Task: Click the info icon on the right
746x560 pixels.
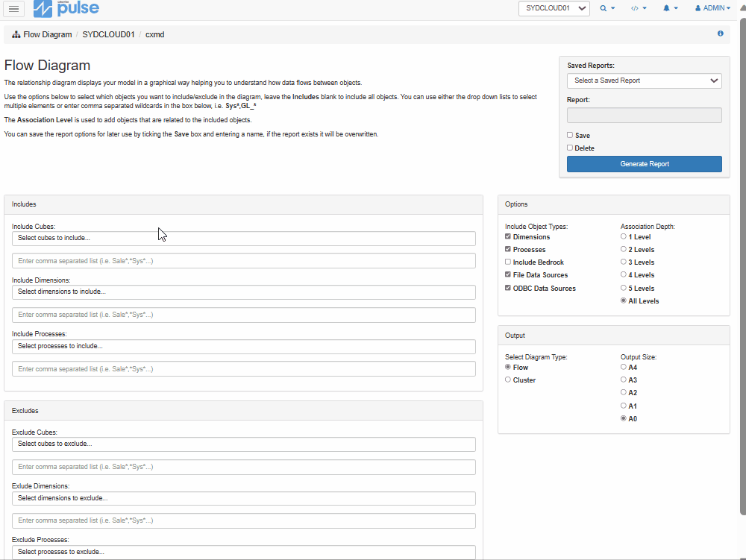Action: pos(720,34)
